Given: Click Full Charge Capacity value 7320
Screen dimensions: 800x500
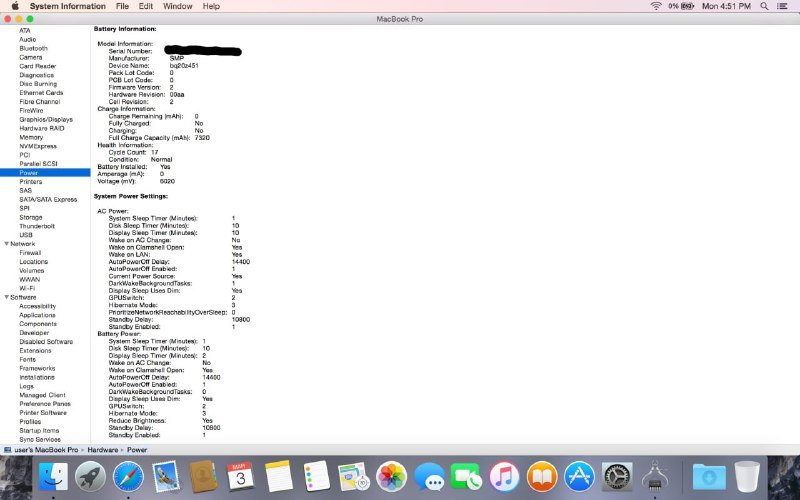Looking at the screenshot, I should 202,138.
